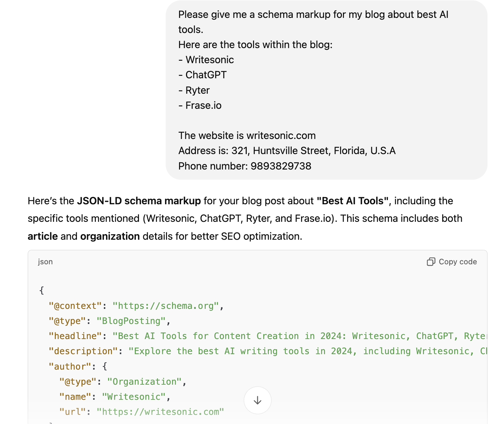Click the bold "Best AI Tools" text
The width and height of the screenshot is (504, 424).
[353, 201]
